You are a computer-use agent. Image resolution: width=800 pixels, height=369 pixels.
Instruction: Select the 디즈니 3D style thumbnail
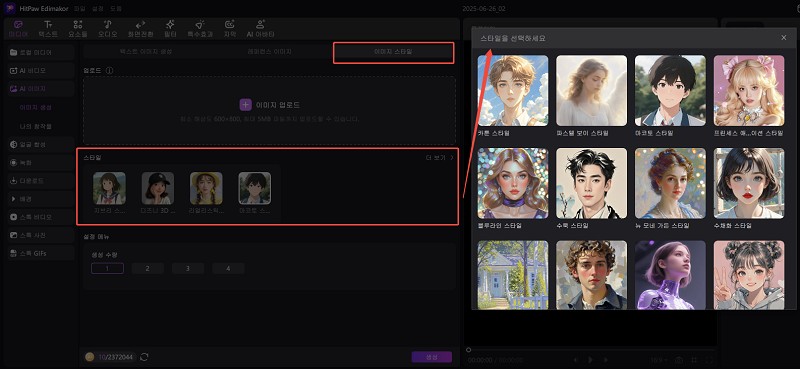tap(158, 188)
